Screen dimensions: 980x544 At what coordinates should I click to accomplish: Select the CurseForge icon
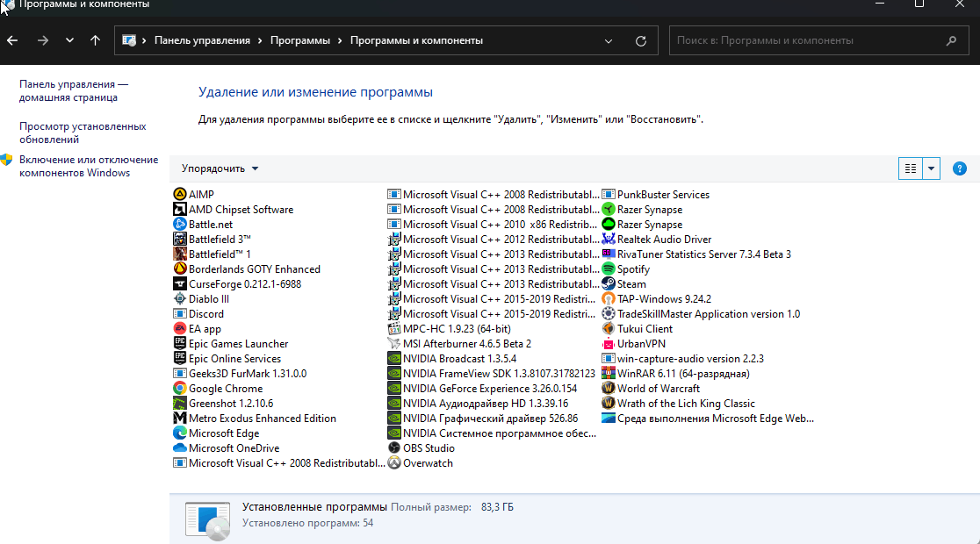[179, 283]
